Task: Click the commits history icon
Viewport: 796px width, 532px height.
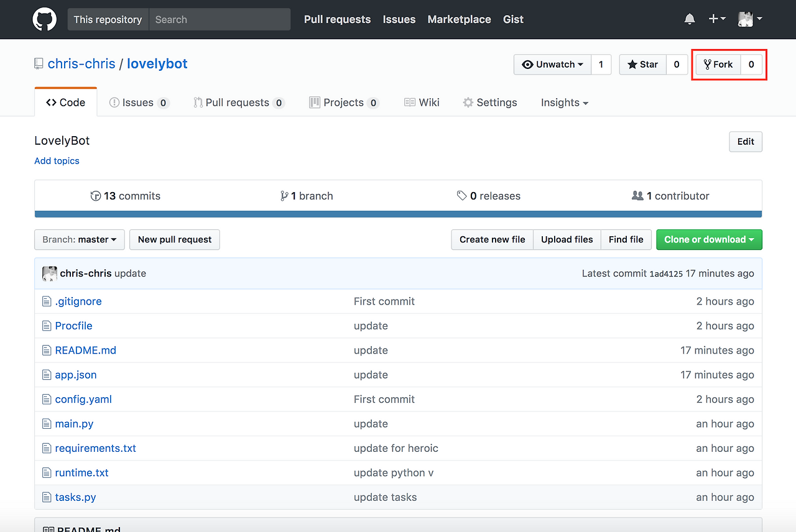Action: (x=96, y=195)
